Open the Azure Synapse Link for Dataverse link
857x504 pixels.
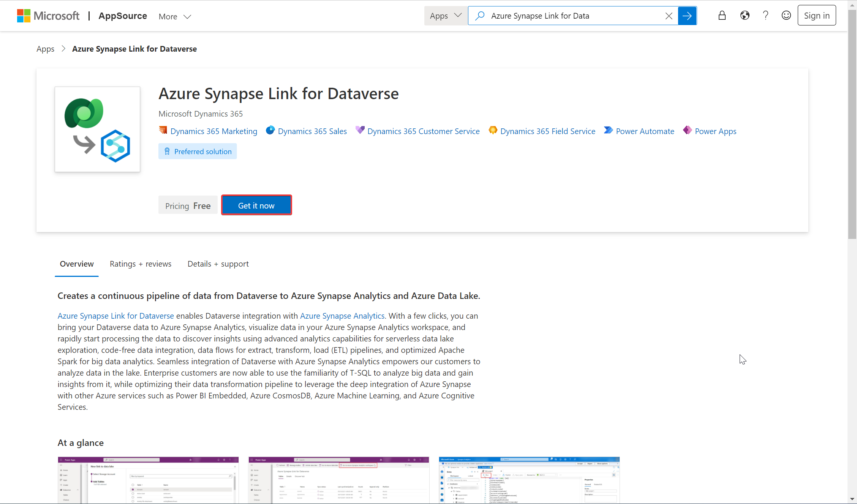click(115, 315)
